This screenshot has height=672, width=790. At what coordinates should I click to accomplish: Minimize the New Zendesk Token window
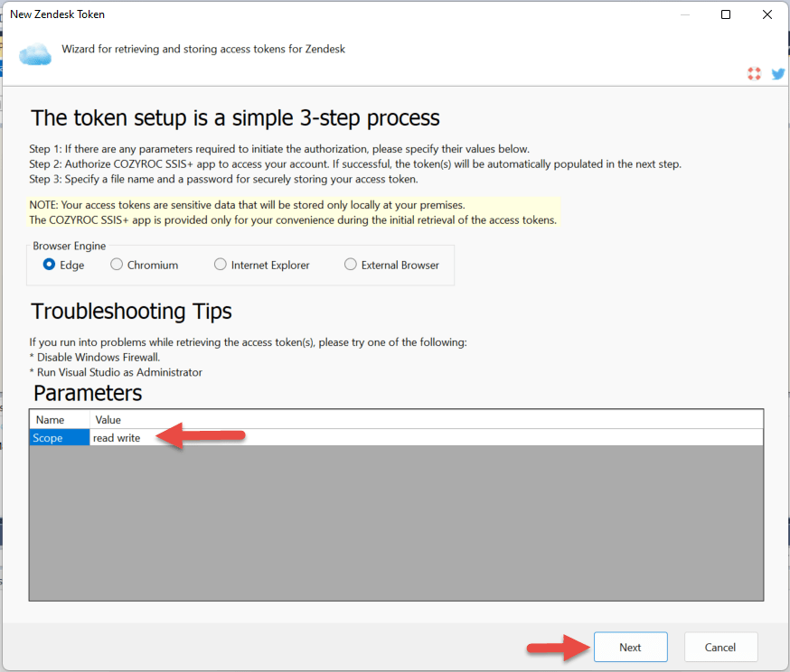click(x=685, y=14)
